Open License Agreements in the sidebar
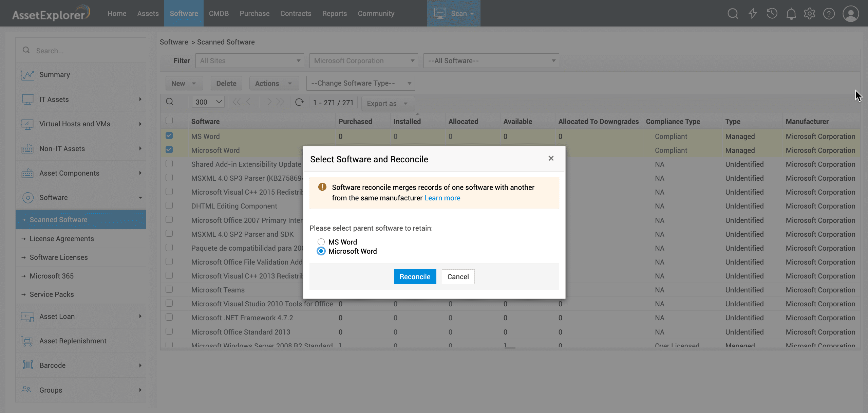This screenshot has width=868, height=413. pyautogui.click(x=62, y=239)
